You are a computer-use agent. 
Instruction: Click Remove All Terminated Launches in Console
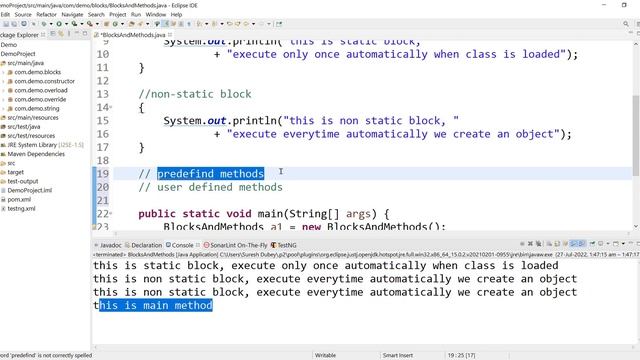539,244
